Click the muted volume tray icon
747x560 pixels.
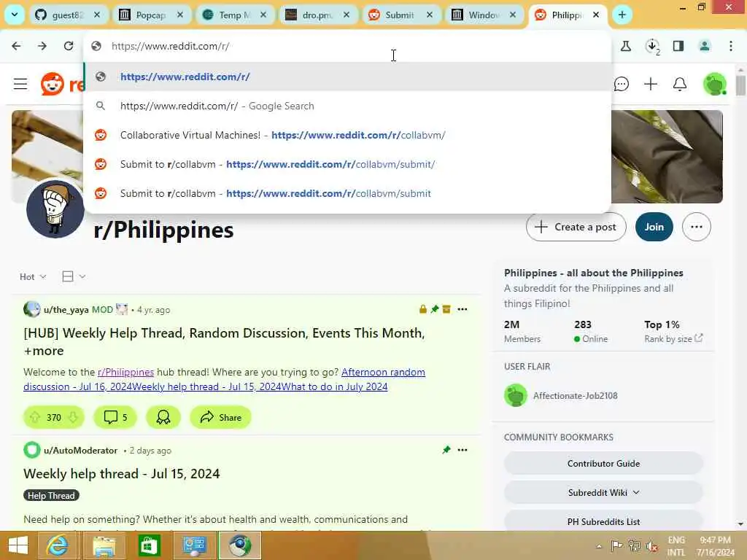pos(652,545)
